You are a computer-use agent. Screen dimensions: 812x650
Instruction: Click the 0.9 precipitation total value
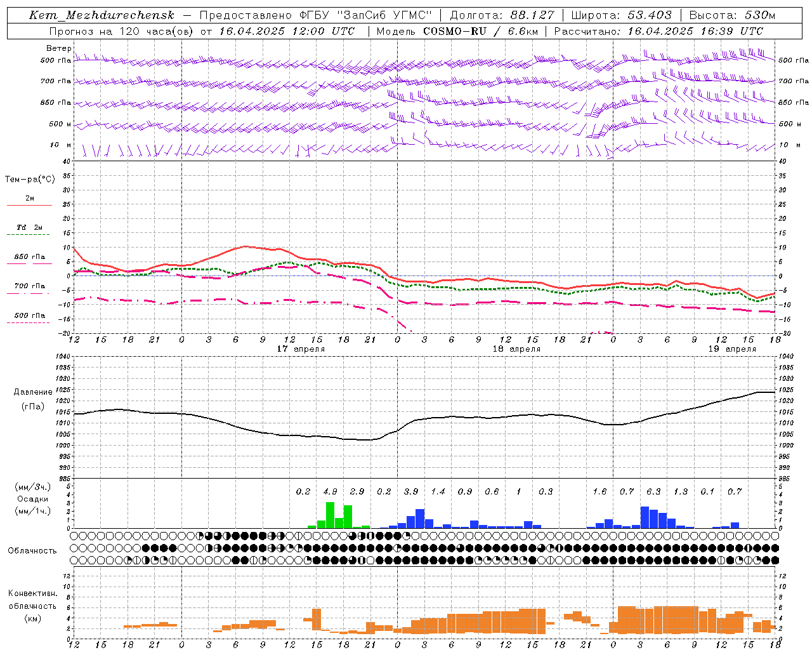(465, 491)
